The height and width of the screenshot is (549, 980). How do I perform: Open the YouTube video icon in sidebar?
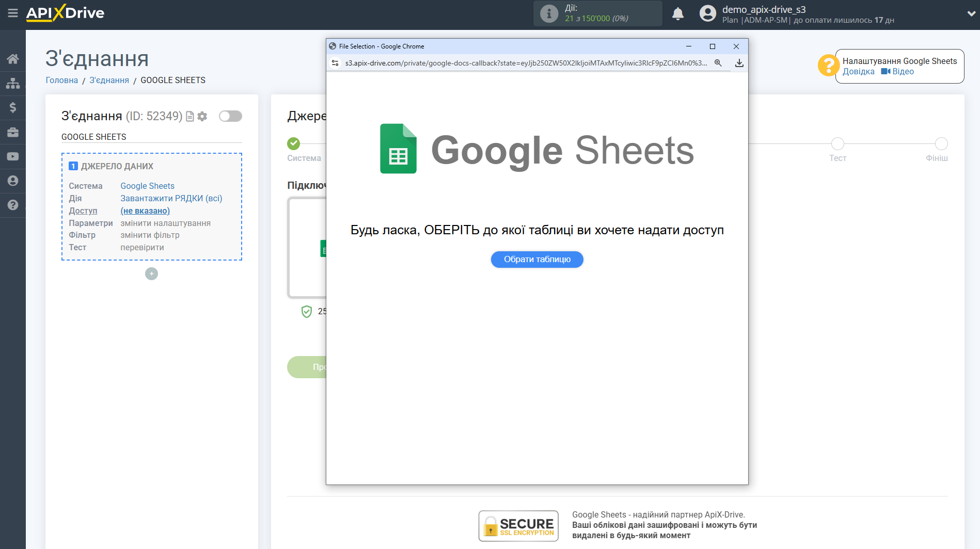coord(12,156)
